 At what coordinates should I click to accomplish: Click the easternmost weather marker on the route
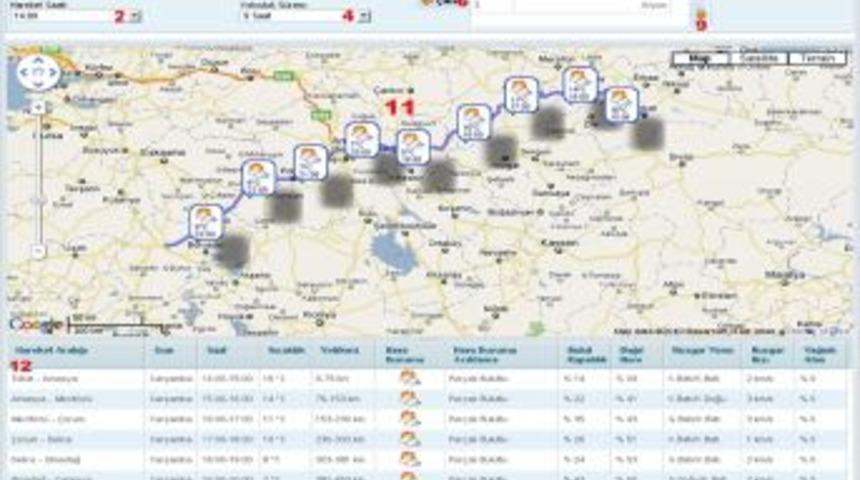coord(621,104)
